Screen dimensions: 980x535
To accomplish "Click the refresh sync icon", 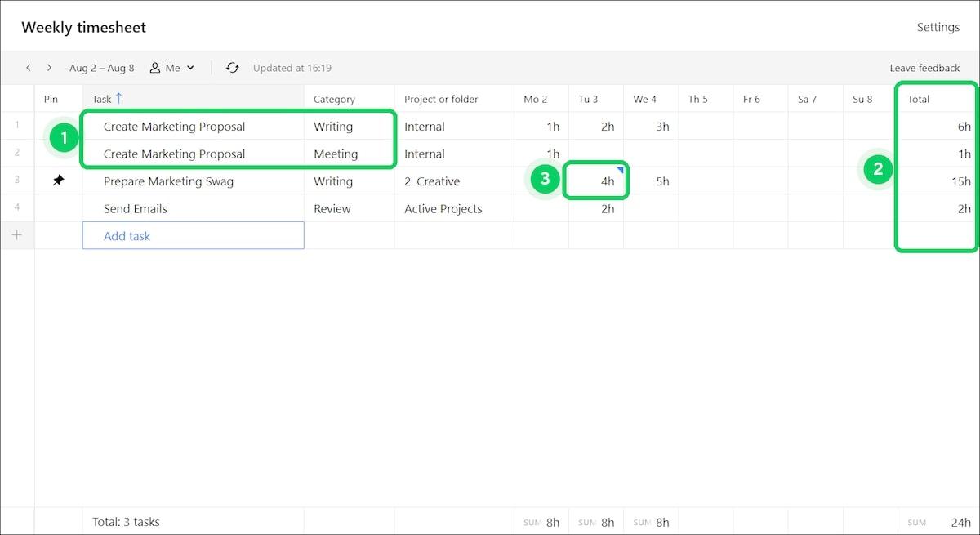I will pos(233,68).
